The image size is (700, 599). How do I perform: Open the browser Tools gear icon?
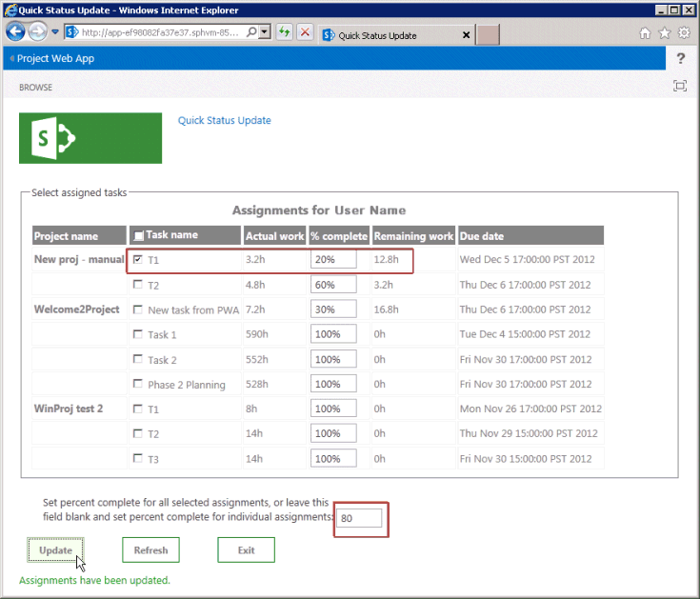683,33
